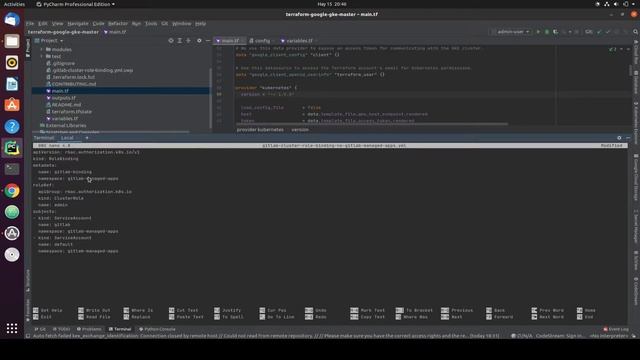640x360 pixels.
Task: Click the editor horizontal scrollbar
Action: click(371, 124)
